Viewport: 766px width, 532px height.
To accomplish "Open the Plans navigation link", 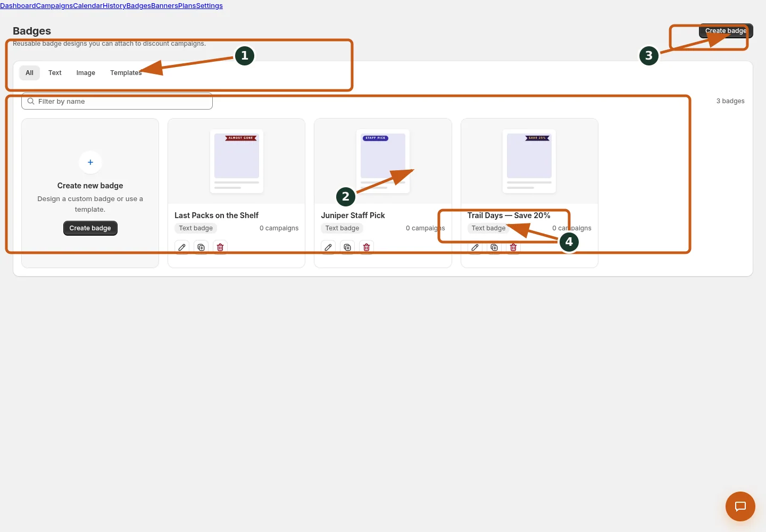I will (x=187, y=6).
